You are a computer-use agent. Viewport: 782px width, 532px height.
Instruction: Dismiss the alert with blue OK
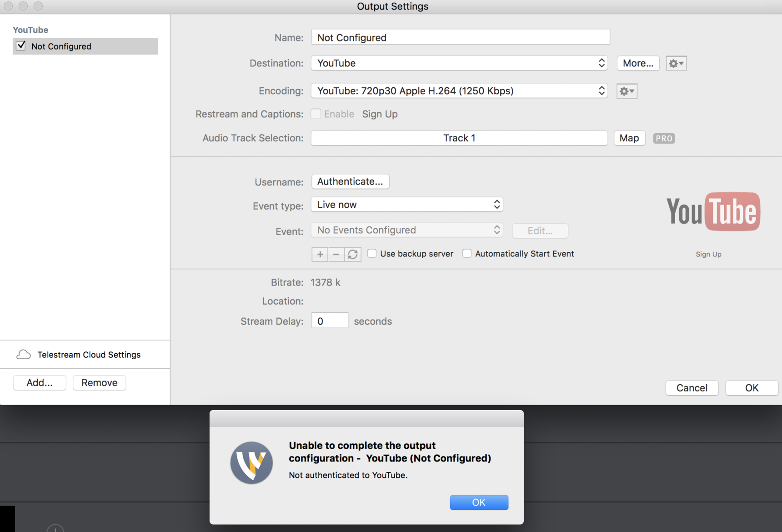(x=479, y=502)
